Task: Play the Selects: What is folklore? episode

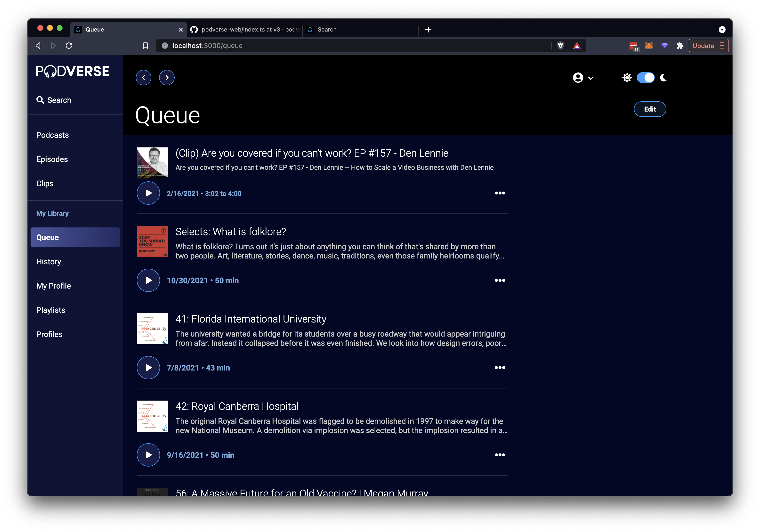Action: coord(148,280)
